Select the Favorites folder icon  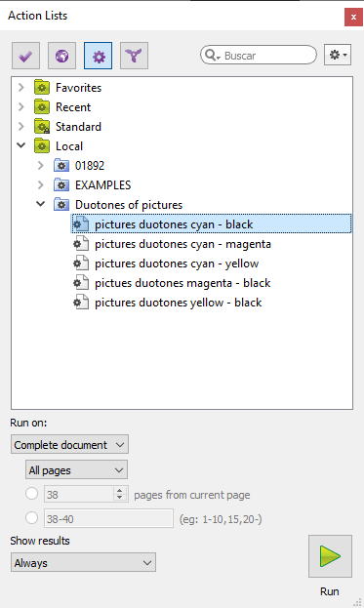click(42, 87)
